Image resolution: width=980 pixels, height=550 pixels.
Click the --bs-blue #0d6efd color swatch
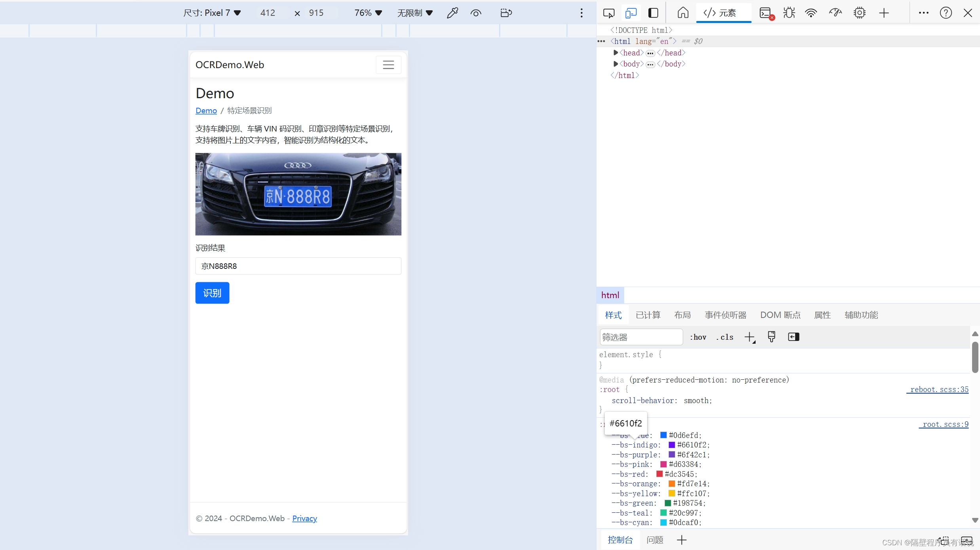click(664, 435)
